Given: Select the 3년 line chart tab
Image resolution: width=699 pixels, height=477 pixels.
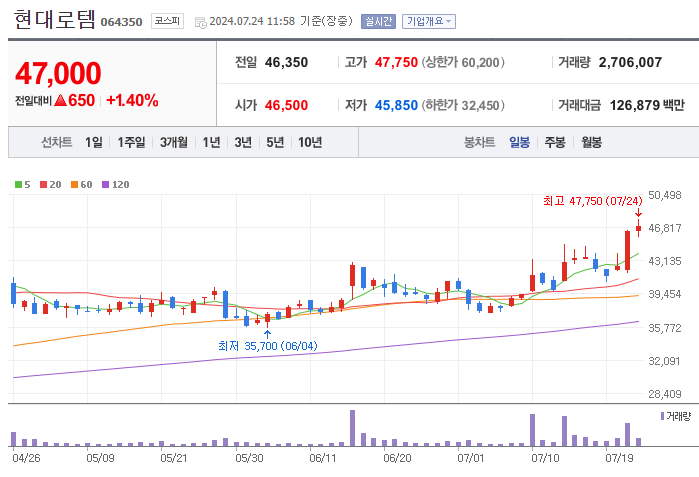Looking at the screenshot, I should (x=243, y=142).
